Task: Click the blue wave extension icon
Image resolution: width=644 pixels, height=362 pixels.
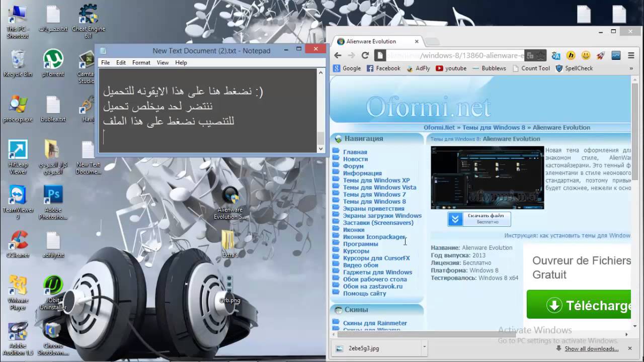Action: point(616,55)
